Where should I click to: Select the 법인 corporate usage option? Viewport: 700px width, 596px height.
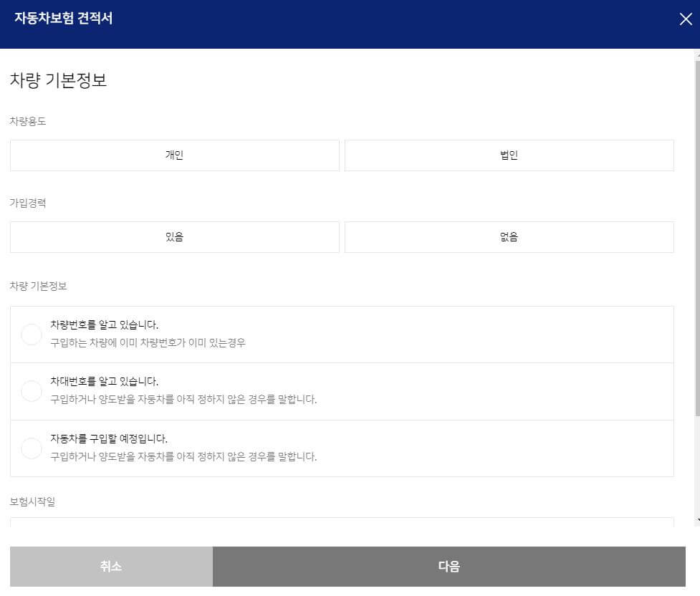pyautogui.click(x=509, y=155)
